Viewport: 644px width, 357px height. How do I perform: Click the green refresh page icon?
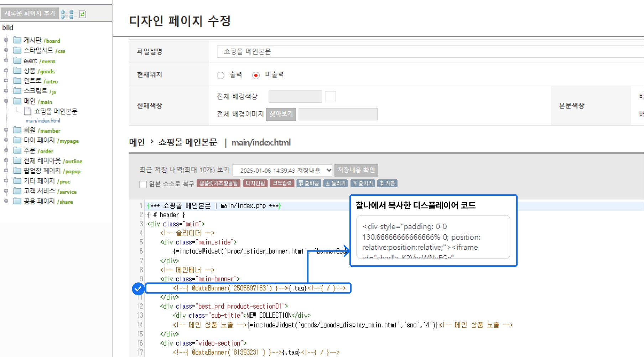coord(83,14)
